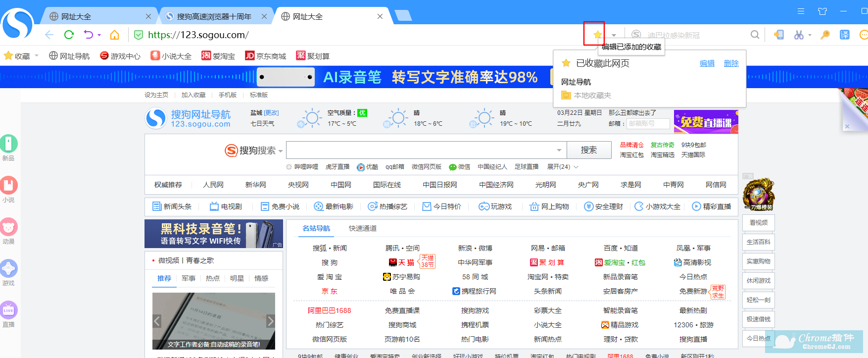Click the 搜狗搜索 query input field
This screenshot has width=868, height=358.
(x=427, y=150)
